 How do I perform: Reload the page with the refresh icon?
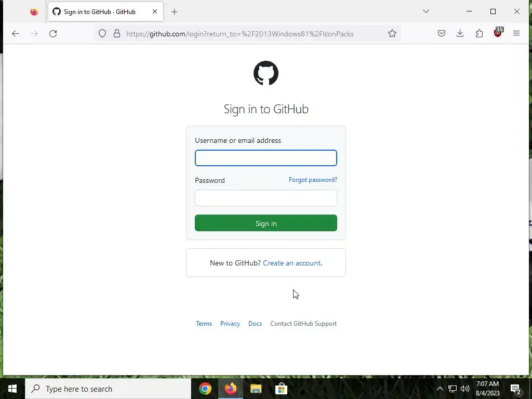point(53,34)
